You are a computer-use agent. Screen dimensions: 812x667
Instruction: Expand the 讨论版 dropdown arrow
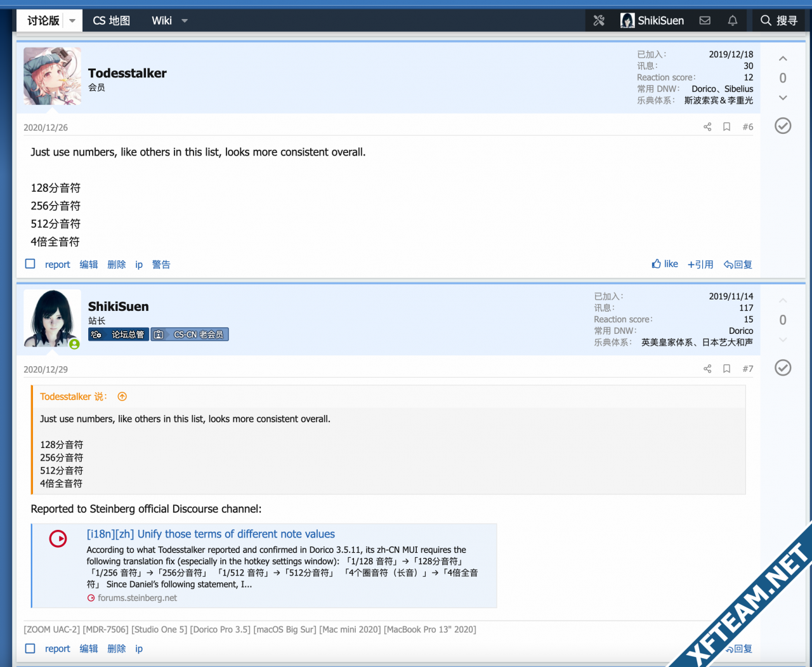(72, 21)
